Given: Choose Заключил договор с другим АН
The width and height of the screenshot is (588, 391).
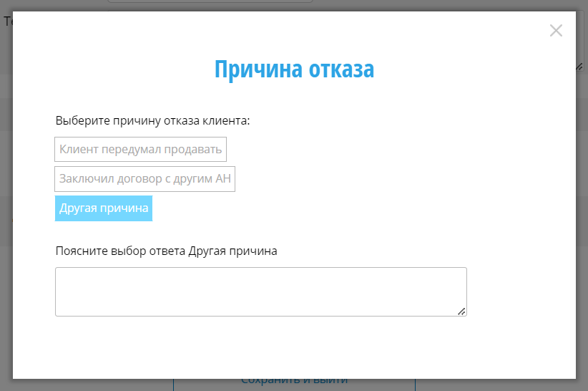Looking at the screenshot, I should click(x=144, y=179).
